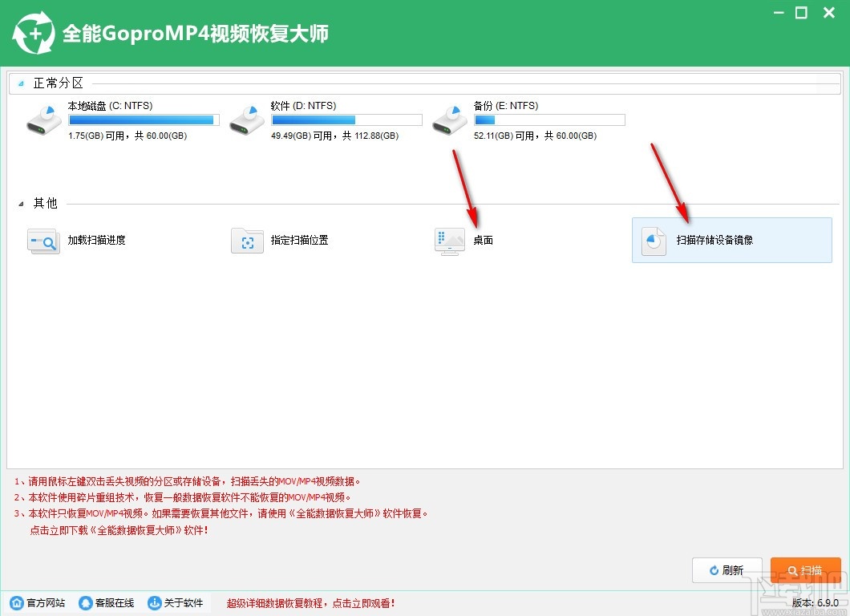Click the 官方网站 home icon
The width and height of the screenshot is (850, 616).
click(17, 602)
